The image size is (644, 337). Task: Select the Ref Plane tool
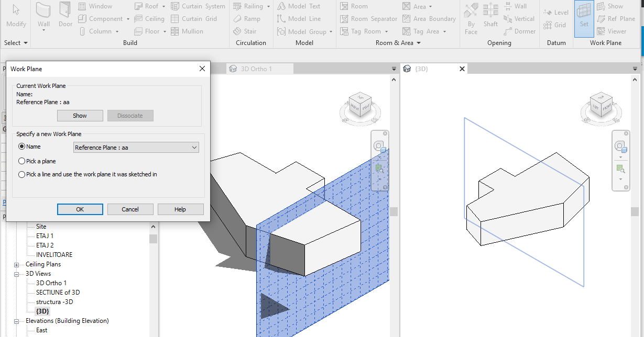click(x=617, y=18)
